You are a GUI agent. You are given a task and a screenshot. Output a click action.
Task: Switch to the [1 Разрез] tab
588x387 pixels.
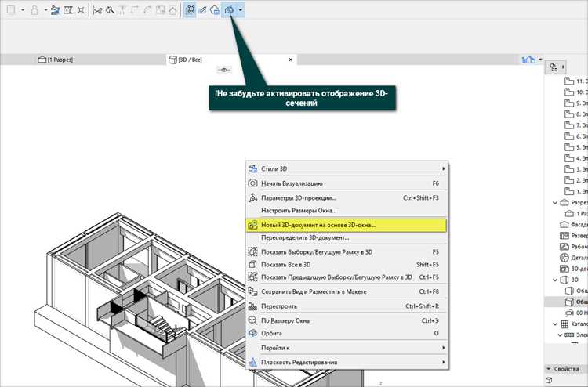(56, 60)
